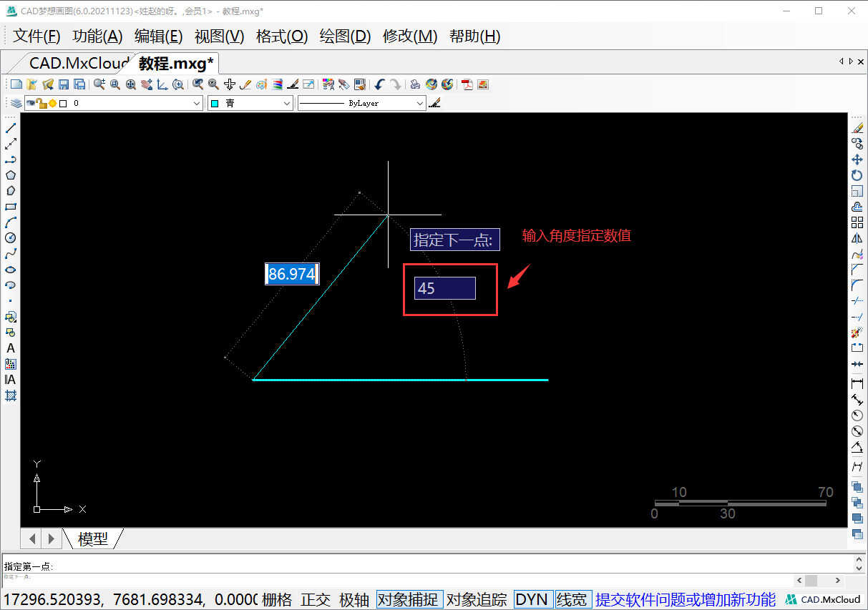Open the ByLayer linetype dropdown
Screen dimensions: 868x610
pyautogui.click(x=361, y=104)
